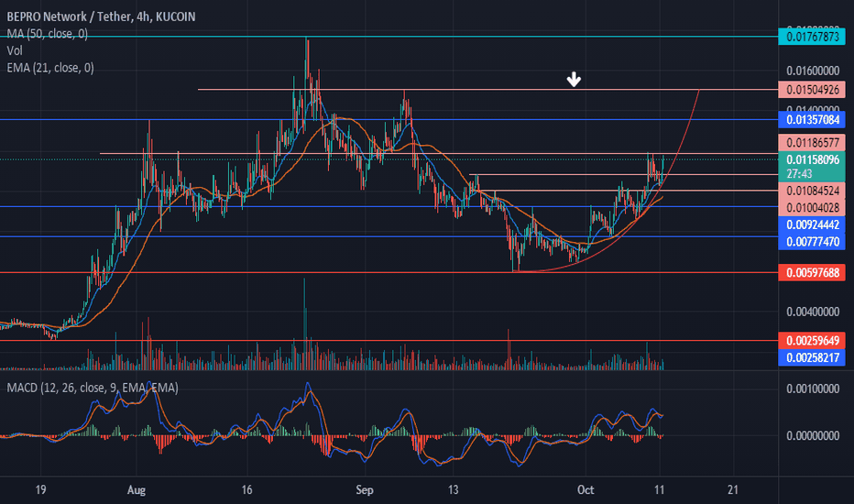The image size is (854, 504).
Task: Click the 16 date on time axis
Action: coord(246,490)
